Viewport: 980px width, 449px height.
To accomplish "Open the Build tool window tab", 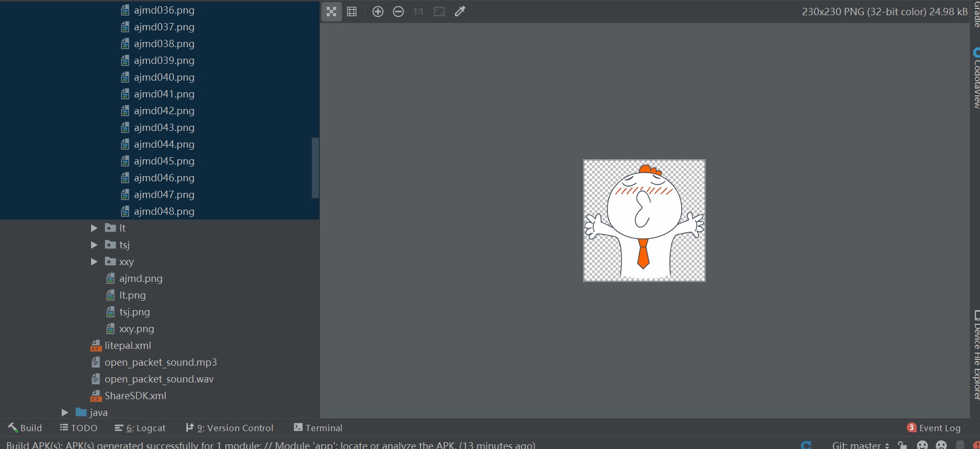I will tap(25, 428).
